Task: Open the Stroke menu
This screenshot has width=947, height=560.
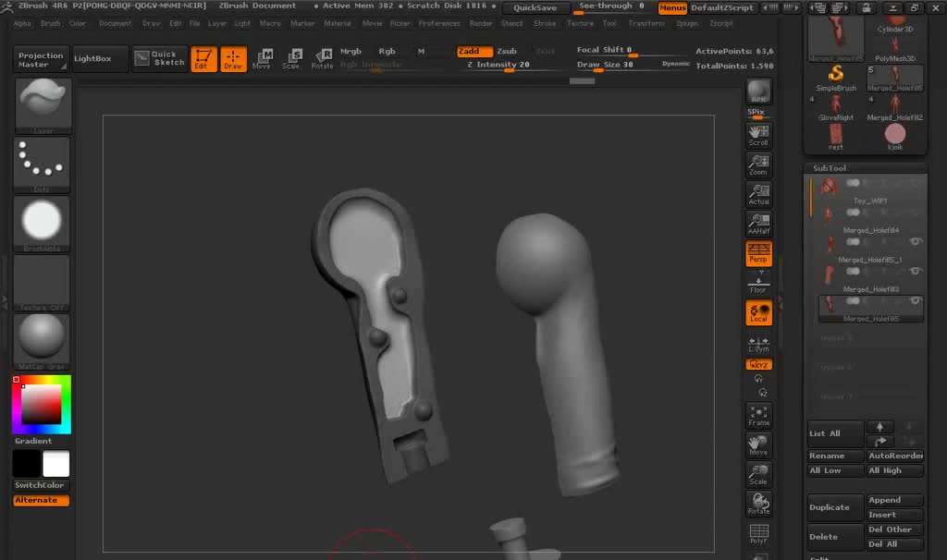Action: (545, 23)
